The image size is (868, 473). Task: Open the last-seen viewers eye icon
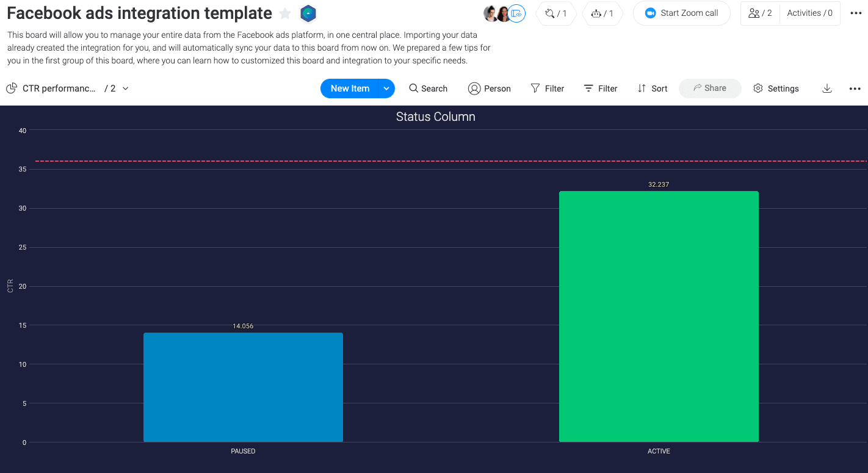coord(517,13)
